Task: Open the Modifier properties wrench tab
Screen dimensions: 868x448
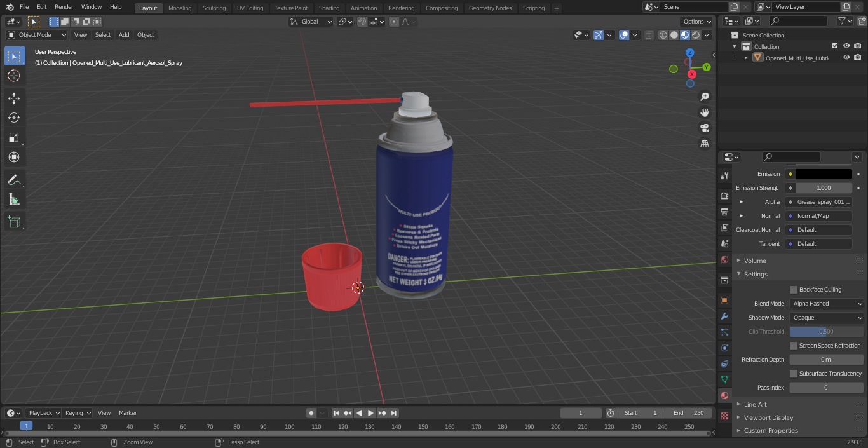Action: [724, 316]
